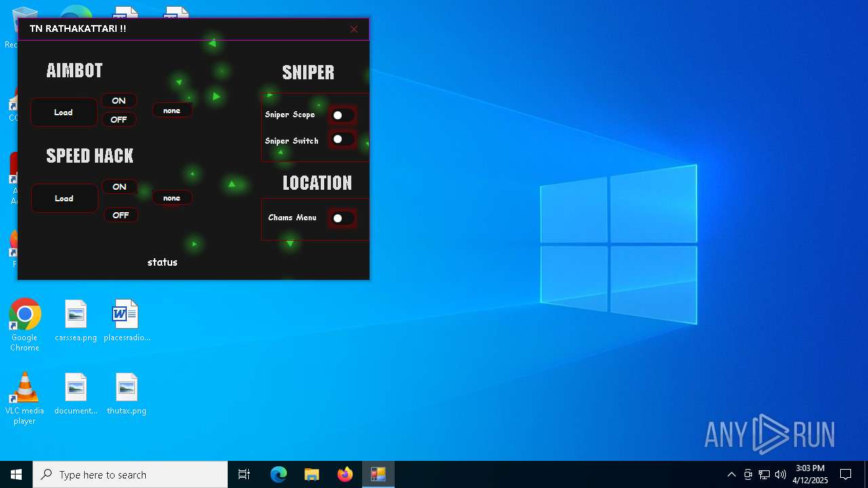Click the Speed Hack 'none' status label
The height and width of the screenshot is (488, 868).
pos(172,198)
